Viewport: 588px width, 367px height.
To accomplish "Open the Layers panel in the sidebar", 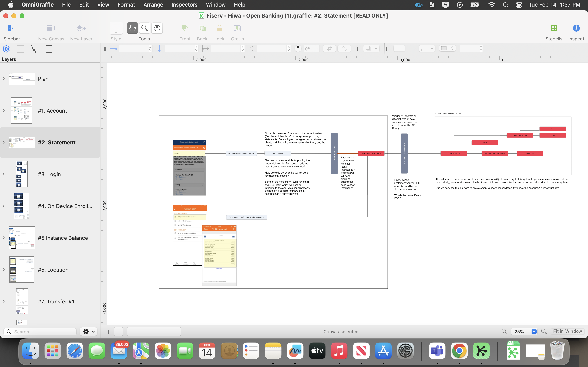I will point(6,49).
